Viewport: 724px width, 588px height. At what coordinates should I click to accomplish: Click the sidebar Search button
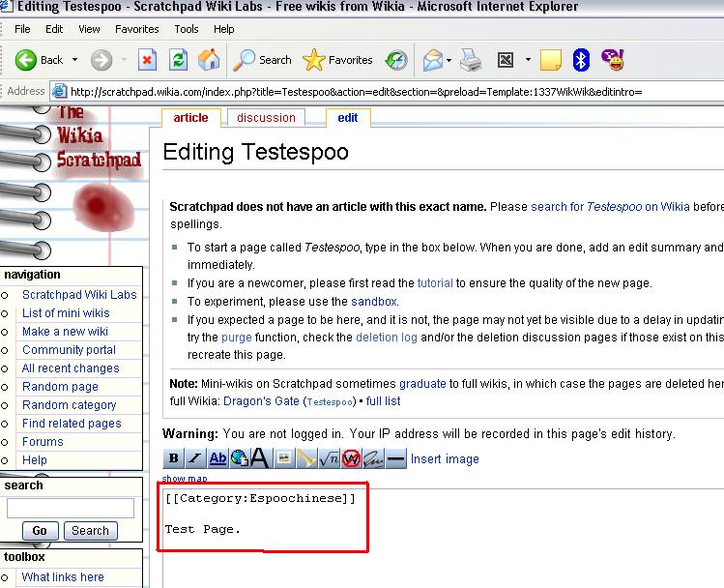point(91,531)
